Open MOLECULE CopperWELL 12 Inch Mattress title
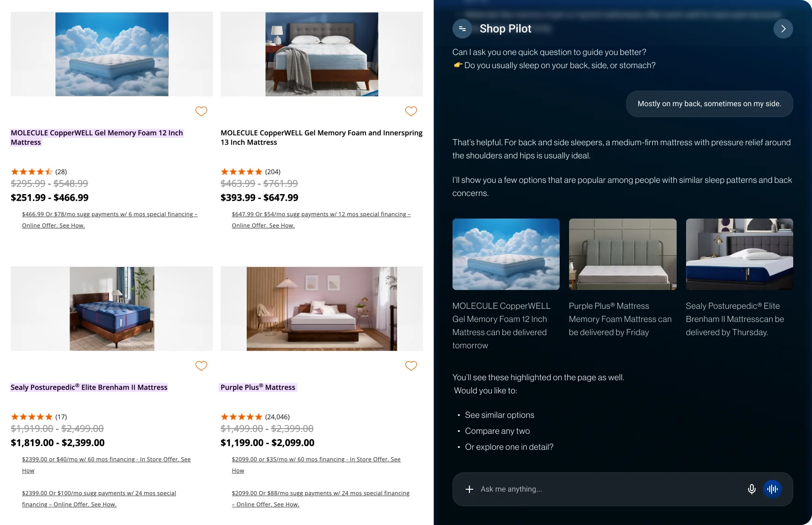The height and width of the screenshot is (525, 812). [97, 138]
